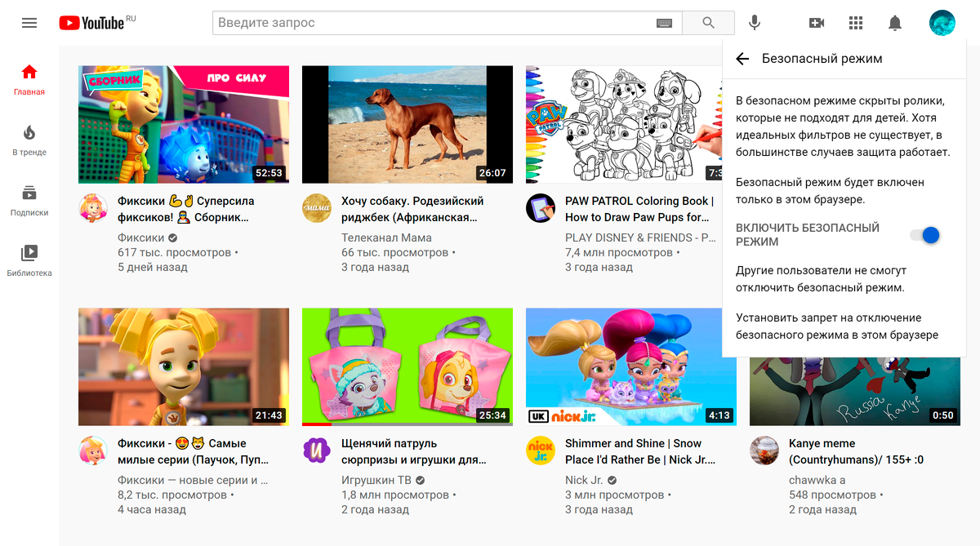Click channel name Телеканал Мама
980x546 pixels.
coord(386,237)
